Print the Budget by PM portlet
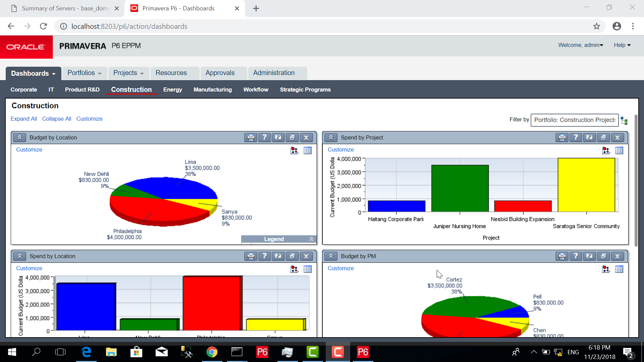This screenshot has width=644, height=362. click(562, 256)
